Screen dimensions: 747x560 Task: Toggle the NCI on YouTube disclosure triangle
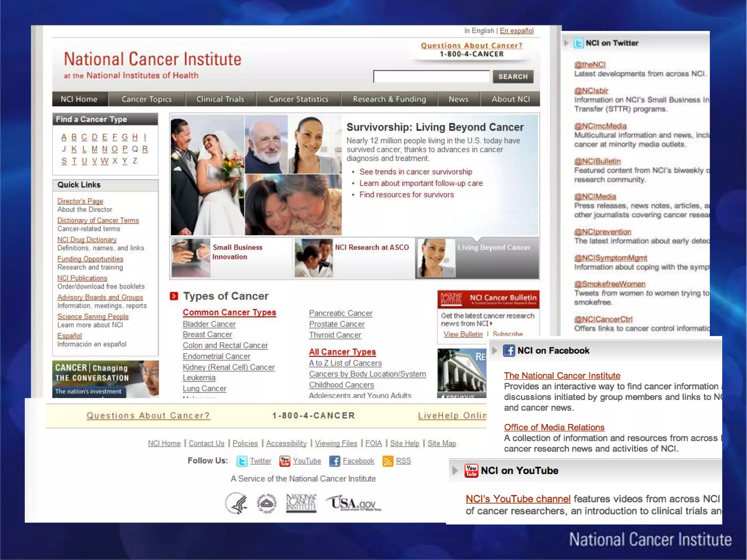[x=455, y=471]
